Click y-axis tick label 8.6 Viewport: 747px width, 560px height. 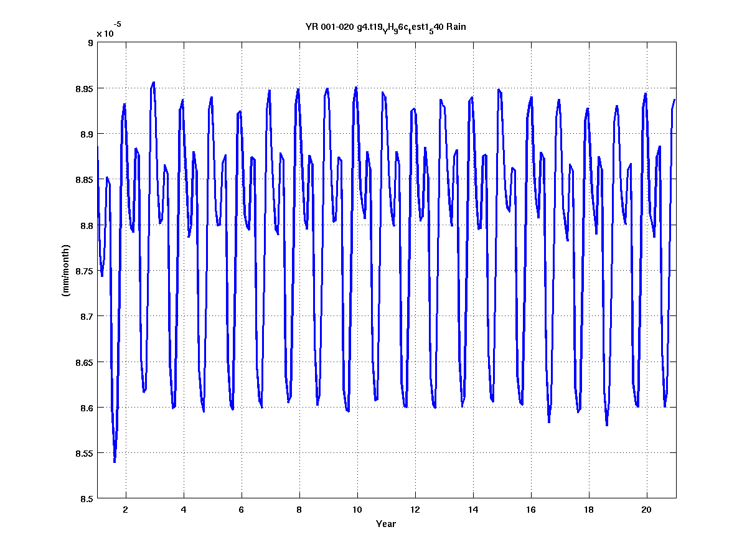point(87,408)
